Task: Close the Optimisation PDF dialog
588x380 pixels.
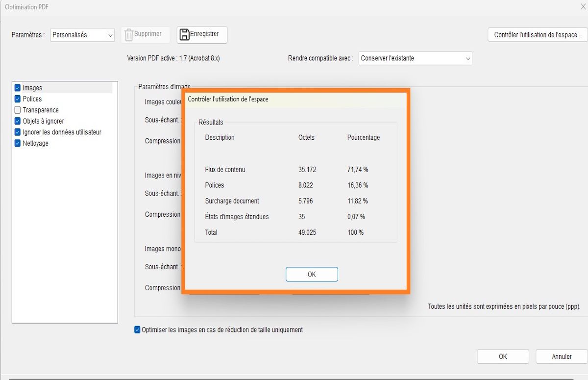Action: pyautogui.click(x=583, y=7)
